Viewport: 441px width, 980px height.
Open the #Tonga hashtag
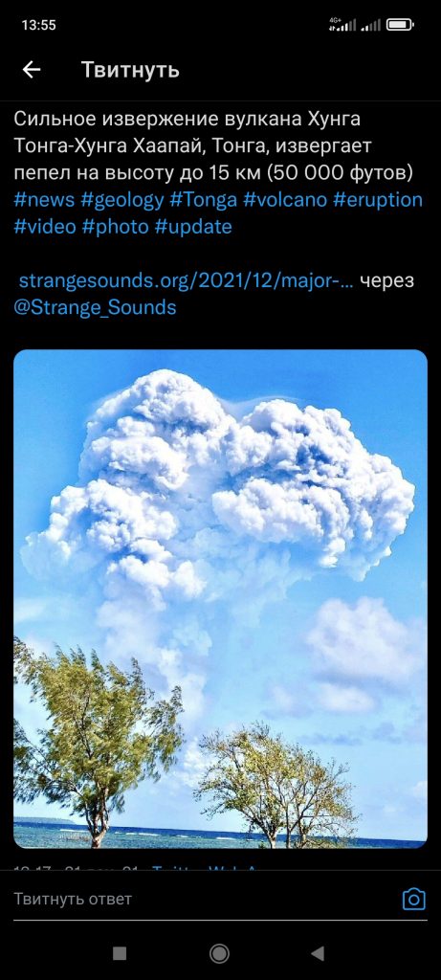point(204,200)
